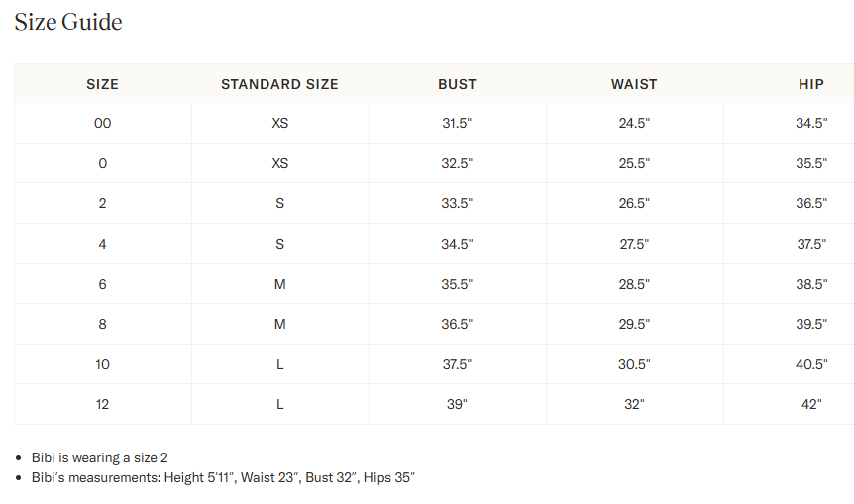Click the size 0 row label
Viewport: 854px width, 504px height.
click(x=102, y=163)
